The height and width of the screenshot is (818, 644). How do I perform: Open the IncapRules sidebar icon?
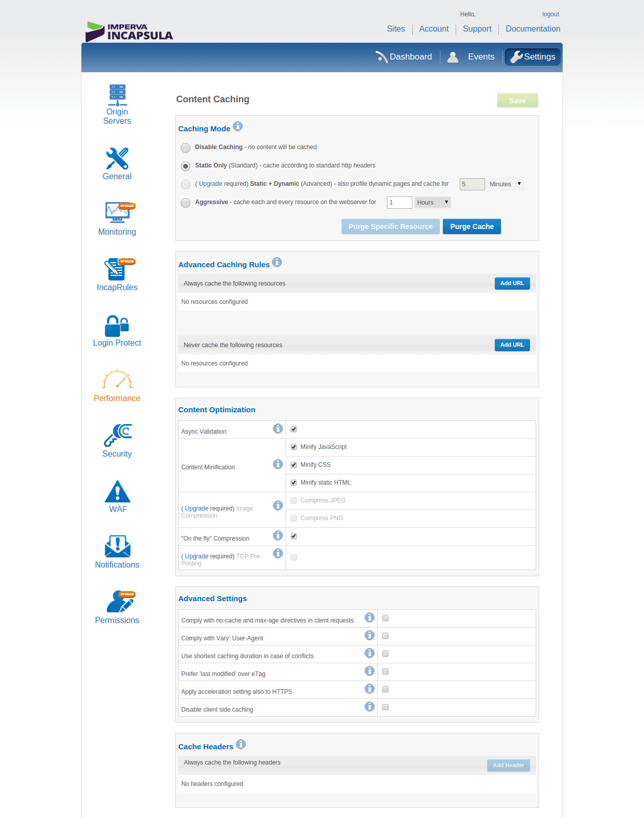(x=117, y=270)
